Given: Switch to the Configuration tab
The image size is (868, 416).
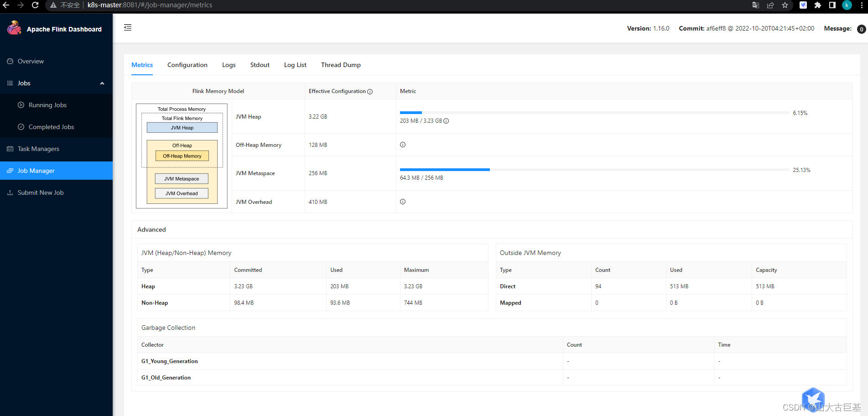Looking at the screenshot, I should pyautogui.click(x=187, y=65).
